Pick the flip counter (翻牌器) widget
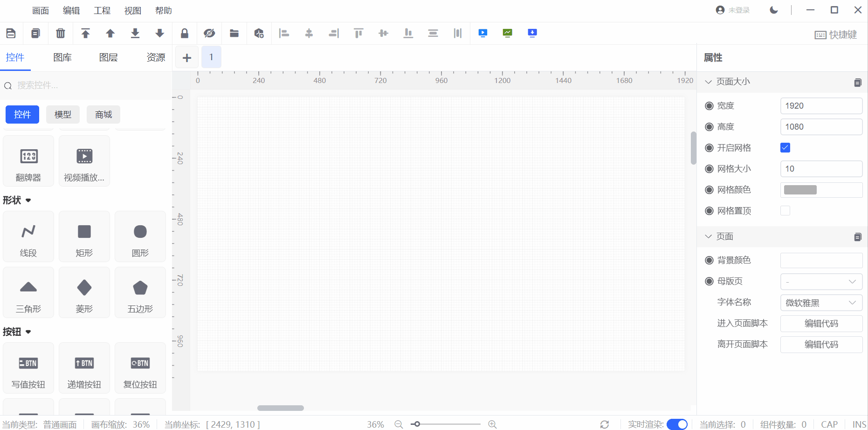This screenshot has height=430, width=868. 28,161
